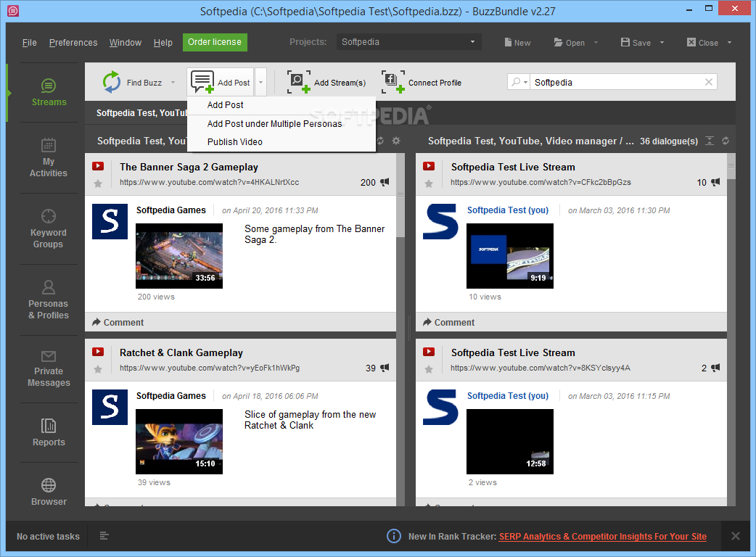Expand the Open button dropdown arrow
Screen dimensions: 756x557
pos(596,42)
